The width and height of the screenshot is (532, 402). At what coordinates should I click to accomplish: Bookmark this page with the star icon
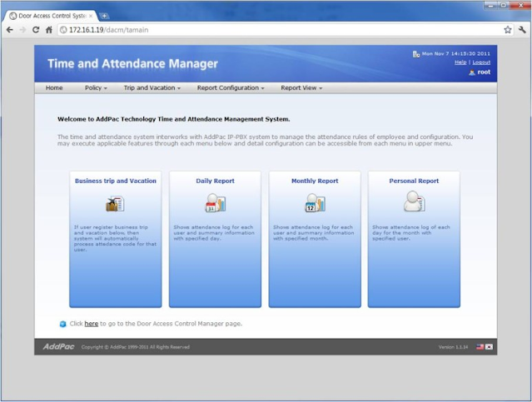[508, 30]
